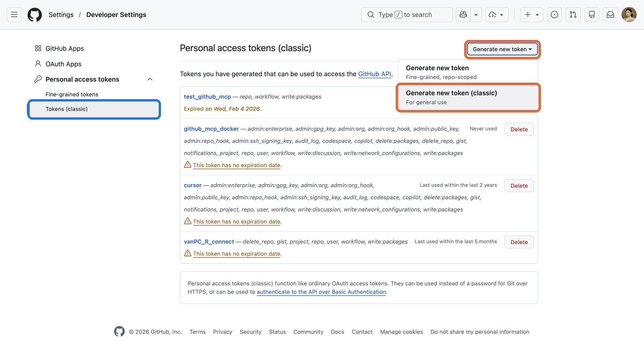Delete the cursor token
The height and width of the screenshot is (359, 644).
[519, 186]
